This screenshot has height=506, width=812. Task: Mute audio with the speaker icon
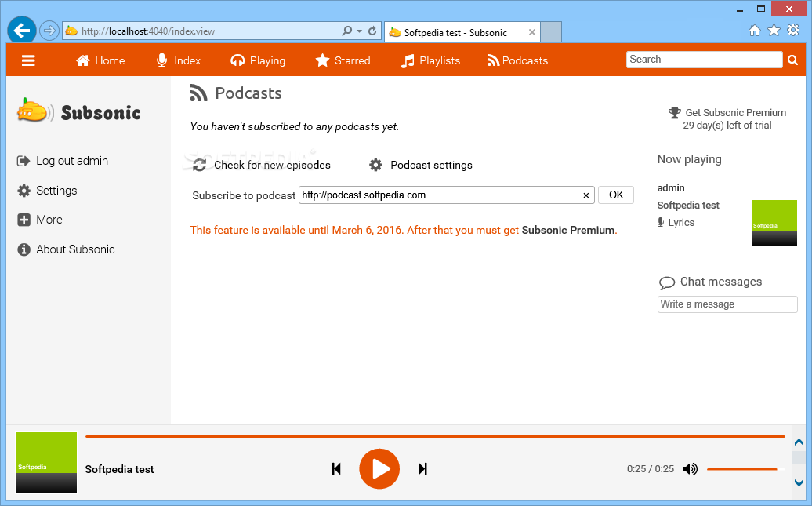coord(690,469)
